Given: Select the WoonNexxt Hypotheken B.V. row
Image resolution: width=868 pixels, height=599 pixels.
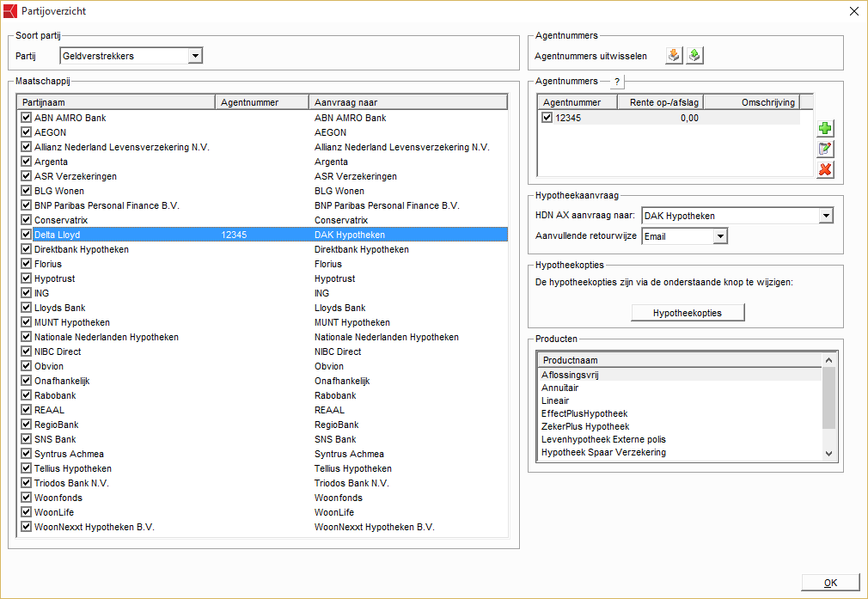Looking at the screenshot, I should (x=263, y=527).
